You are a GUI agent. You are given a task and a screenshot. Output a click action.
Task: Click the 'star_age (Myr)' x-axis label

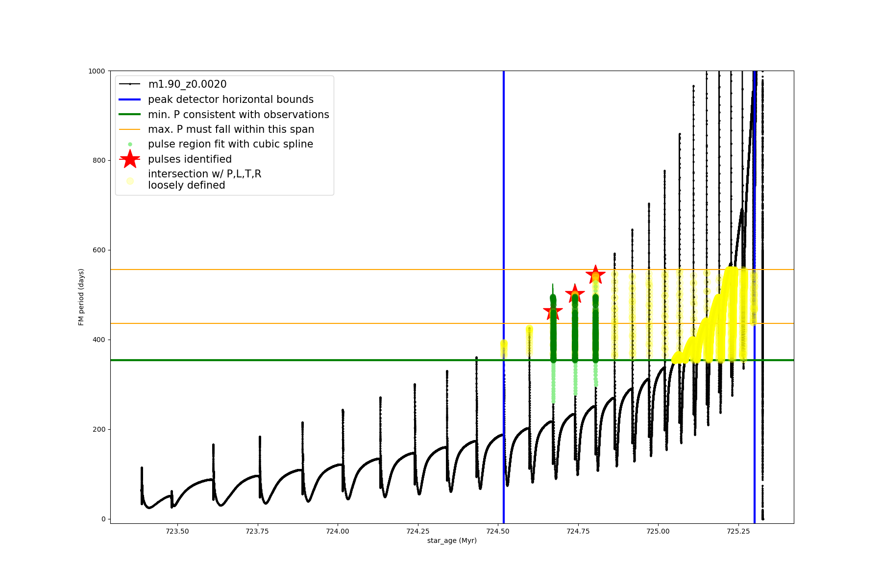coord(452,540)
